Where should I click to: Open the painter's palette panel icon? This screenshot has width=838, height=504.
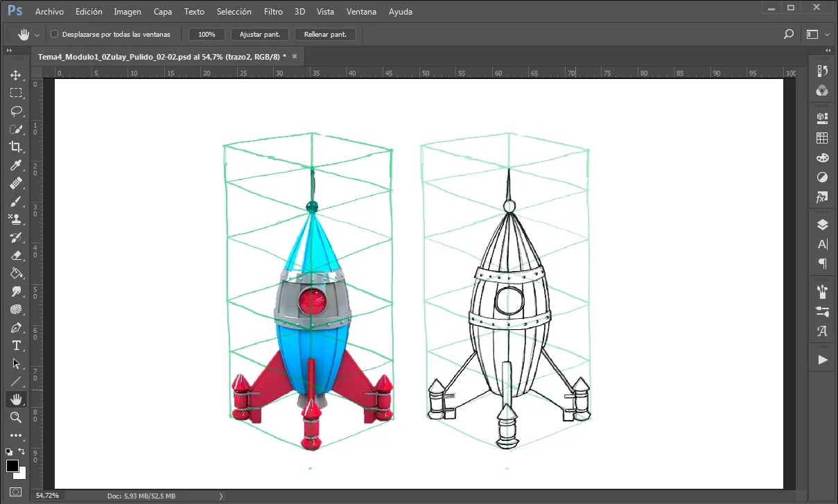point(823,158)
